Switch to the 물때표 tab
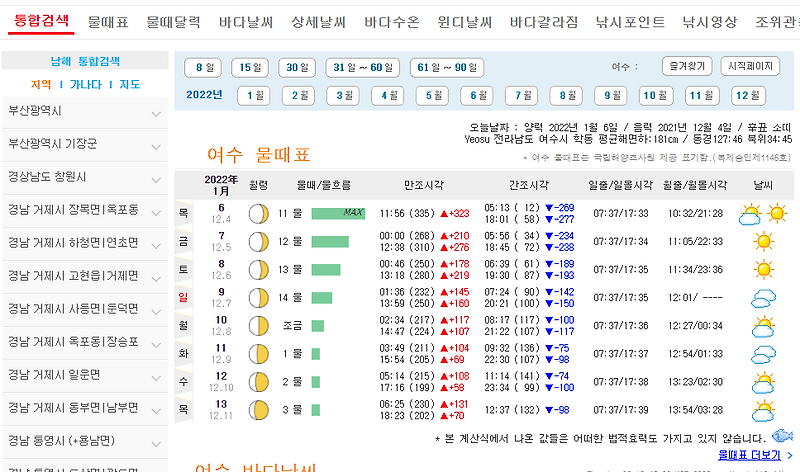Screen dimensions: 800x472 tap(108, 22)
